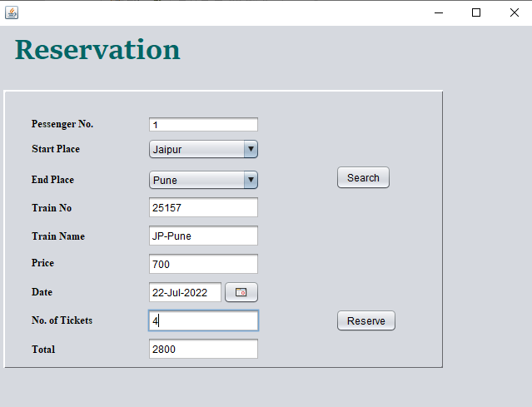The image size is (532, 407).
Task: Click the Java application icon in title bar
Action: (x=12, y=12)
